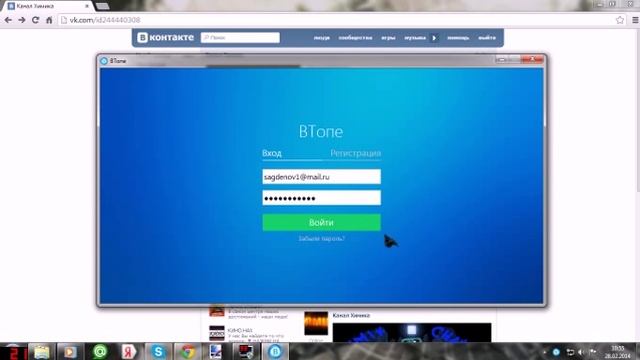
Task: Open File Explorer from the taskbar
Action: click(42, 352)
